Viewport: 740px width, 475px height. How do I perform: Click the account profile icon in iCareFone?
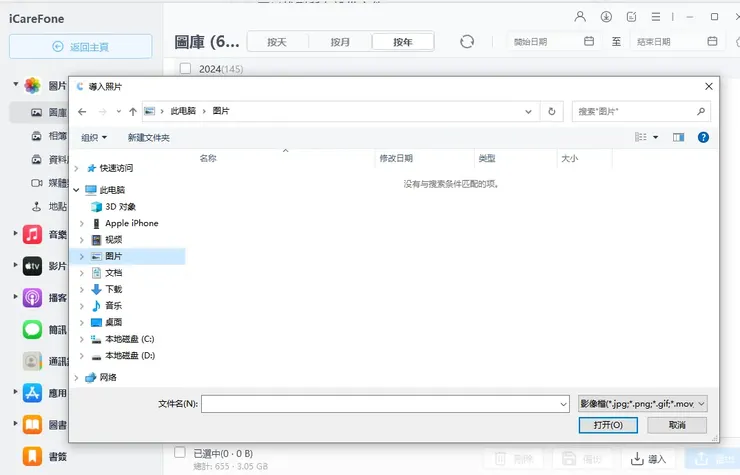pyautogui.click(x=580, y=17)
